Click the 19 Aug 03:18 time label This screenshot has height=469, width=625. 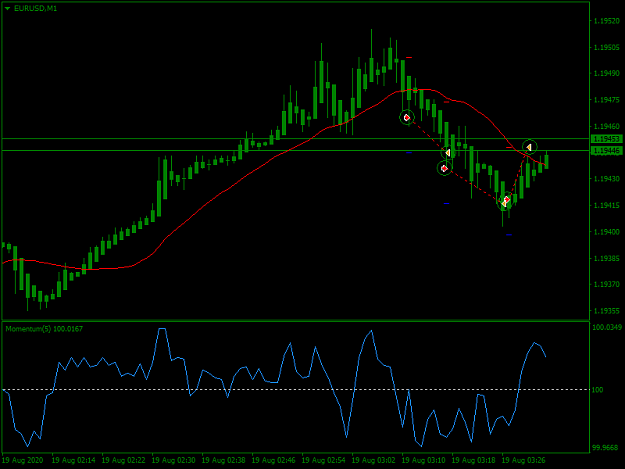click(x=474, y=460)
